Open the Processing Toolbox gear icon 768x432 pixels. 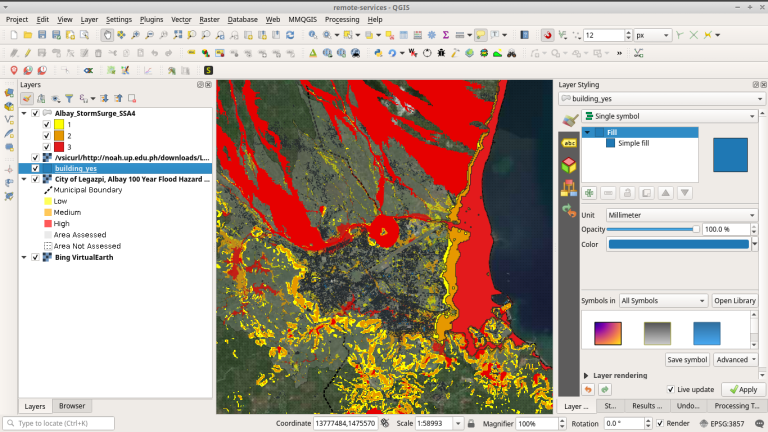tap(432, 35)
